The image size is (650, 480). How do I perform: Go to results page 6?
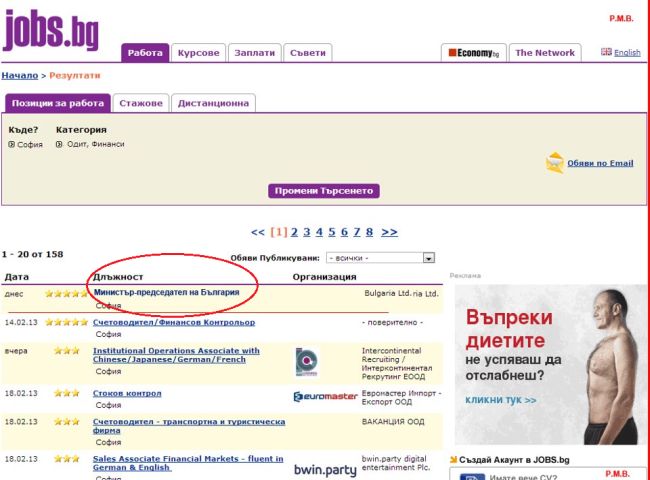tap(344, 232)
